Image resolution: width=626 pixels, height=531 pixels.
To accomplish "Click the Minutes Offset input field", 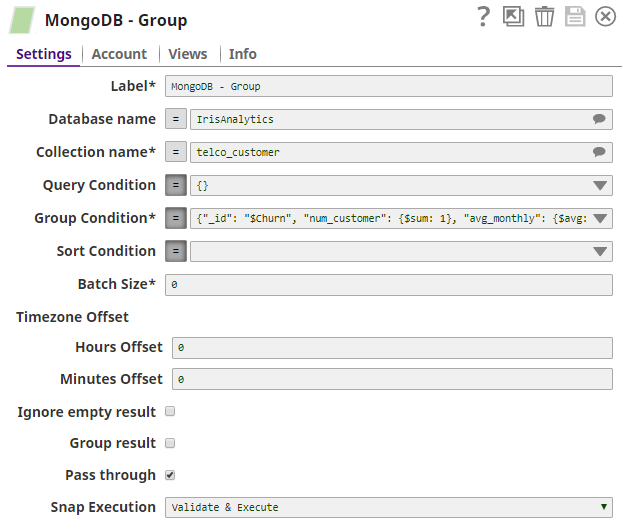I will pyautogui.click(x=392, y=379).
